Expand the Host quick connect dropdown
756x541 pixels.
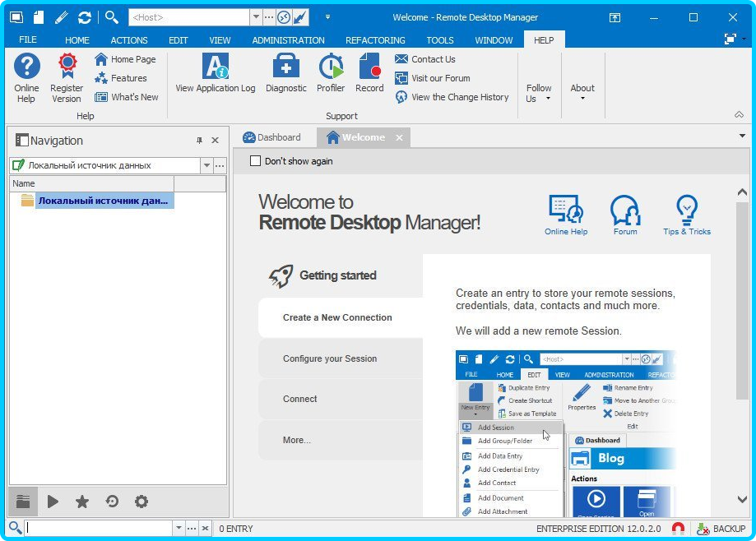click(x=256, y=17)
